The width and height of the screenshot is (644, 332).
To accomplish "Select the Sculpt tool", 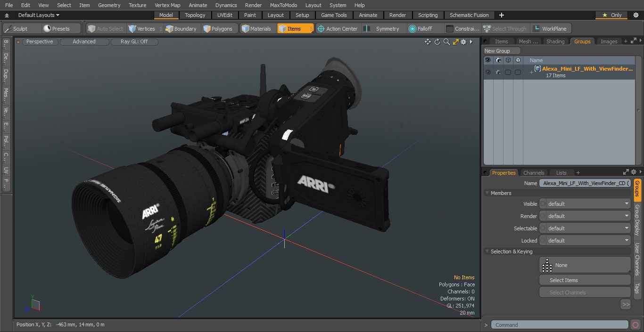I will (21, 29).
